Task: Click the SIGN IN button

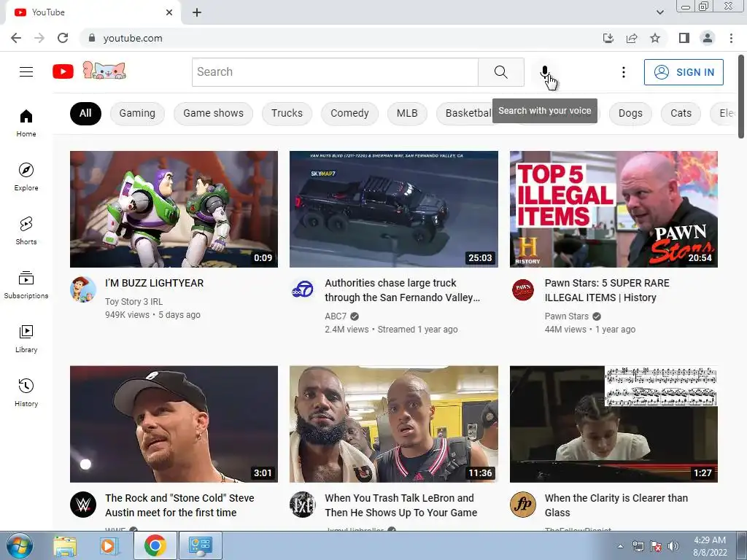Action: pos(684,72)
